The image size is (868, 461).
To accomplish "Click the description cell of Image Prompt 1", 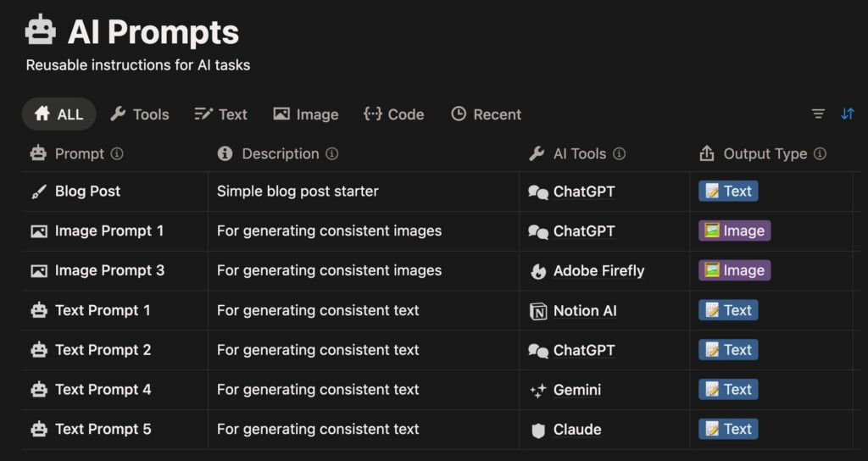I will point(364,231).
